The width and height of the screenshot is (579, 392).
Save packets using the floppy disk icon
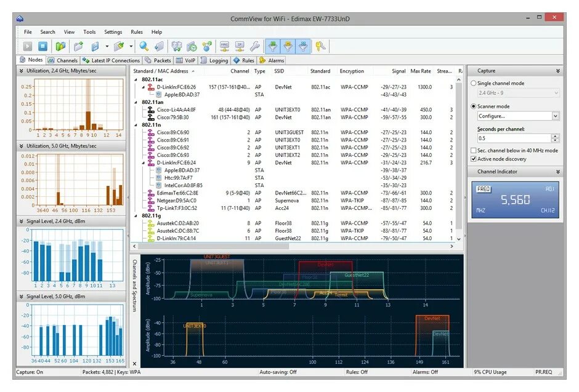tap(95, 47)
